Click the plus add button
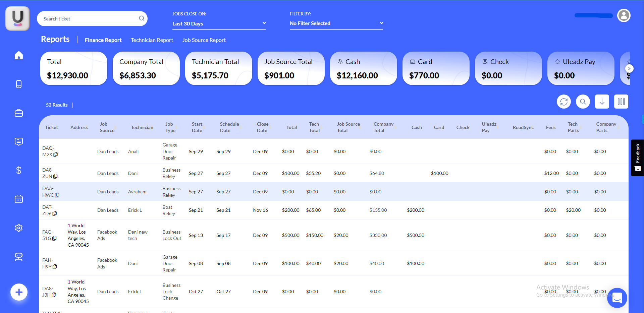This screenshot has width=644, height=313. click(19, 292)
